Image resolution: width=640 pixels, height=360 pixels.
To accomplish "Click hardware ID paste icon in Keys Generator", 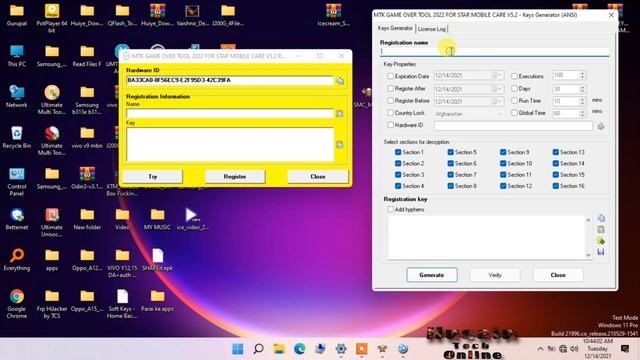I will point(601,127).
